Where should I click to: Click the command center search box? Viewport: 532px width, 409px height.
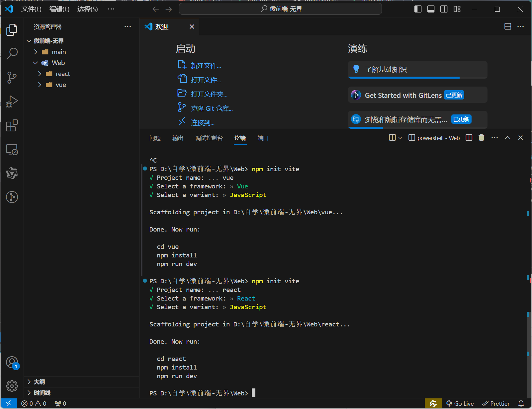(280, 9)
